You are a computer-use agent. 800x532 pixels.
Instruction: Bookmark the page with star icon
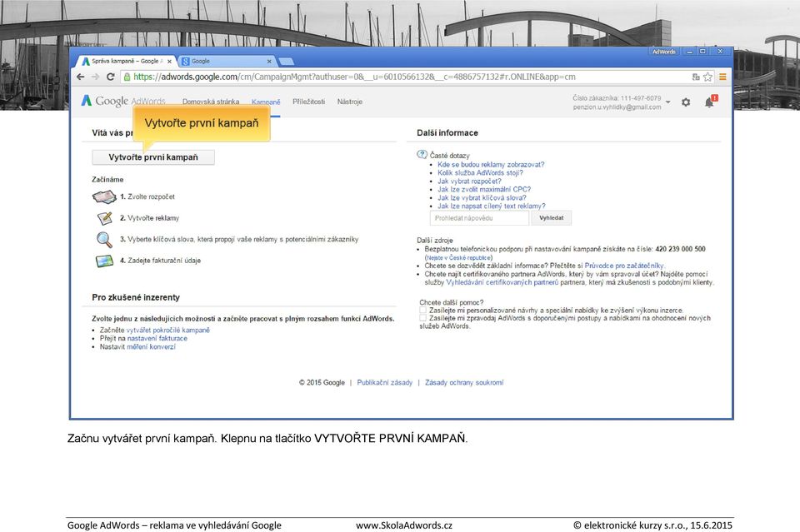coord(707,77)
